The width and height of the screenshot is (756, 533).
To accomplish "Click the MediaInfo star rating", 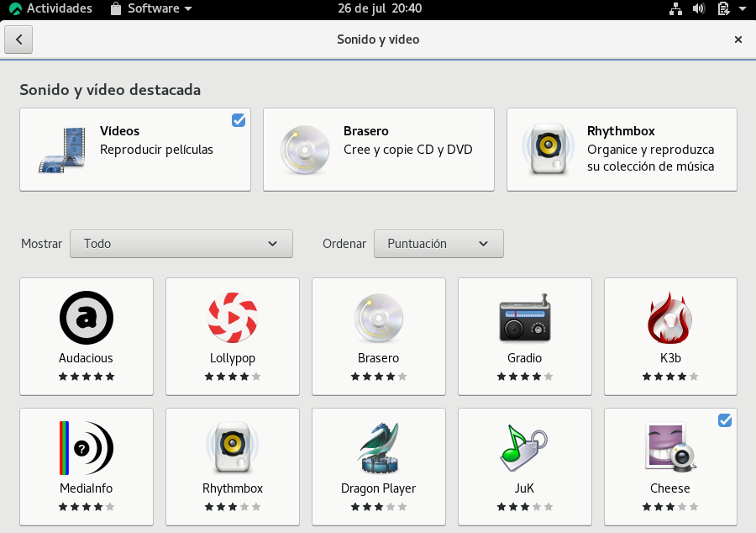I will [87, 507].
